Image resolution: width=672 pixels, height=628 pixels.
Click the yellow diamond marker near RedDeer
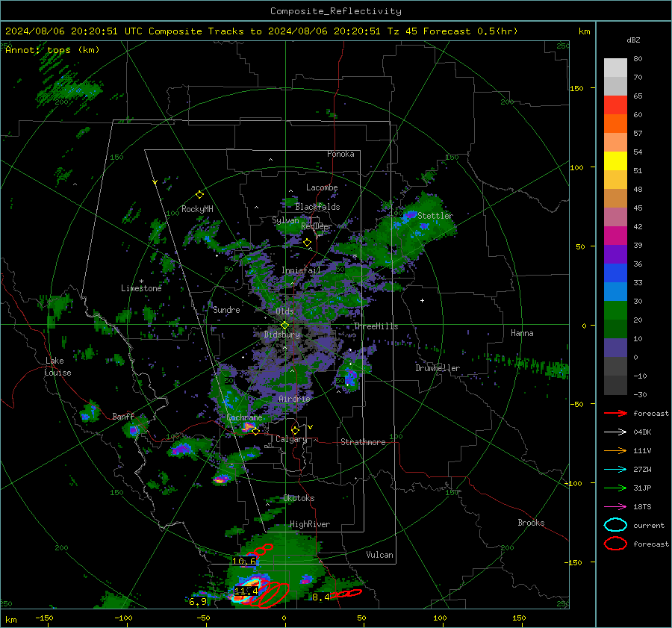[307, 243]
